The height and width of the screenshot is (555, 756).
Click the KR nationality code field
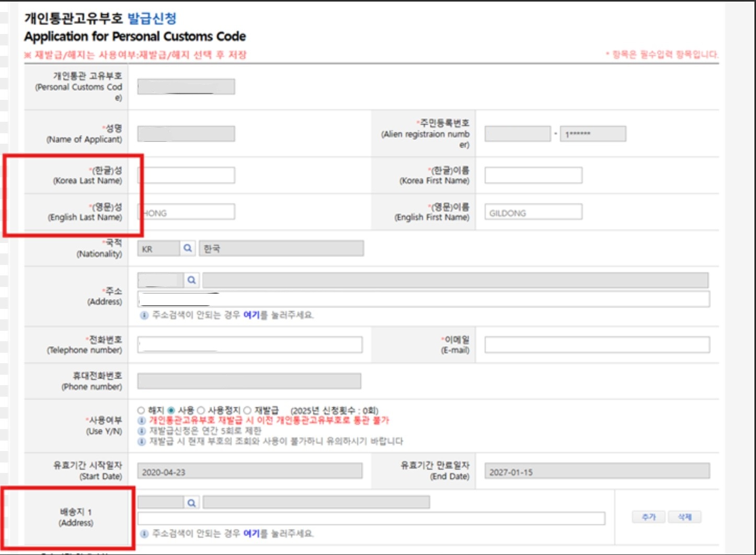(x=158, y=249)
